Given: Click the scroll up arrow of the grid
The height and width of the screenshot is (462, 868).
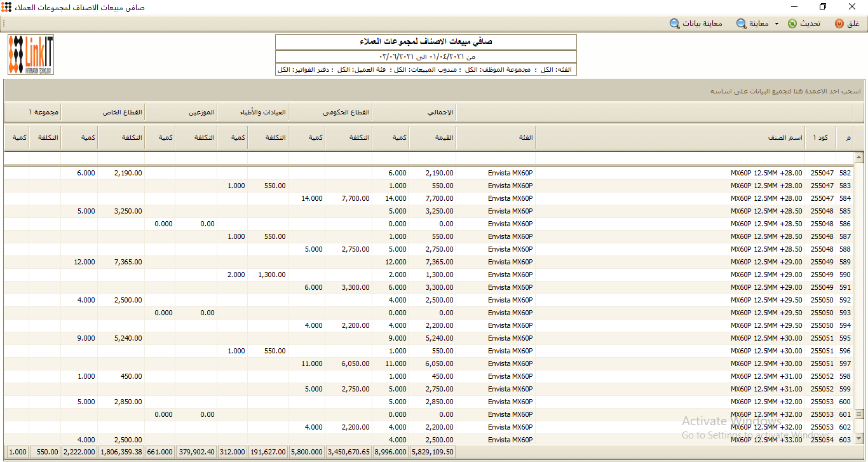Looking at the screenshot, I should pos(858,157).
